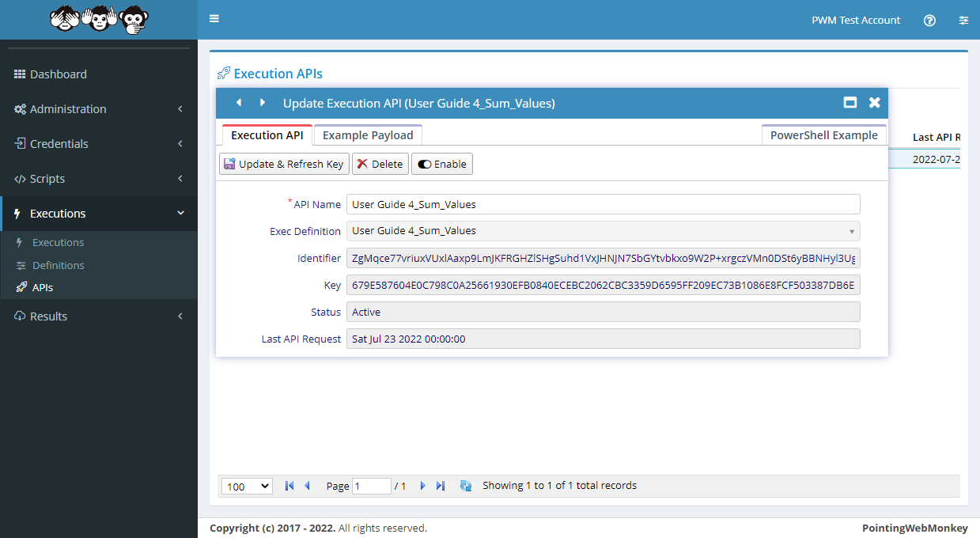Click Update & Refresh Key button

284,164
